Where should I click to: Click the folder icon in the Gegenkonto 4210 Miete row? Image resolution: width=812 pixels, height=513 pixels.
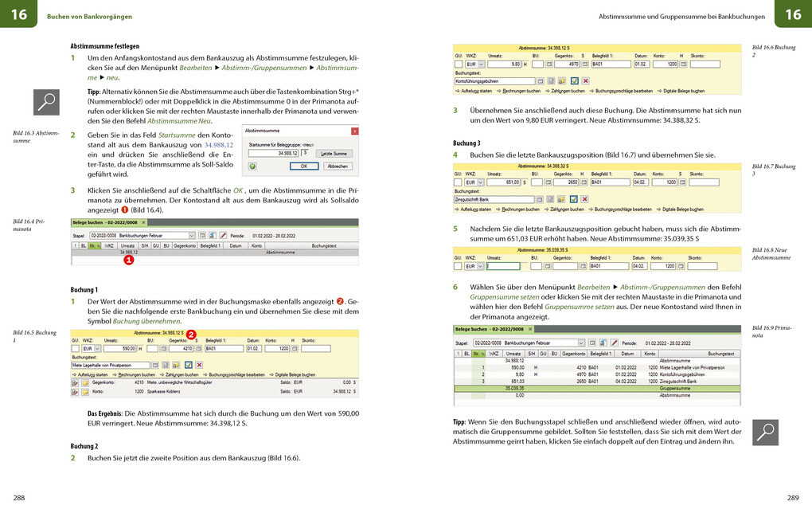click(x=85, y=383)
